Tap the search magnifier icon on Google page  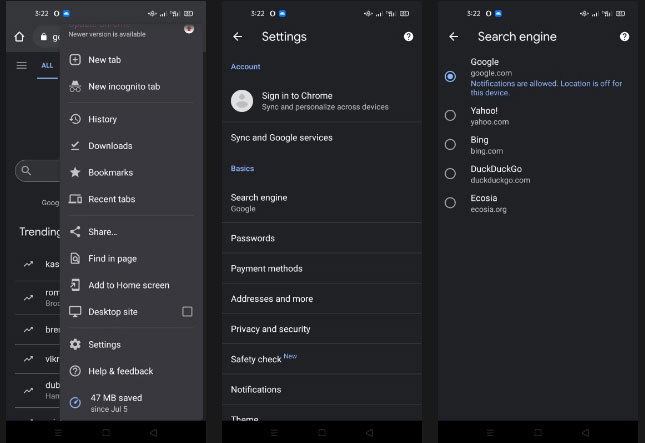(x=26, y=170)
